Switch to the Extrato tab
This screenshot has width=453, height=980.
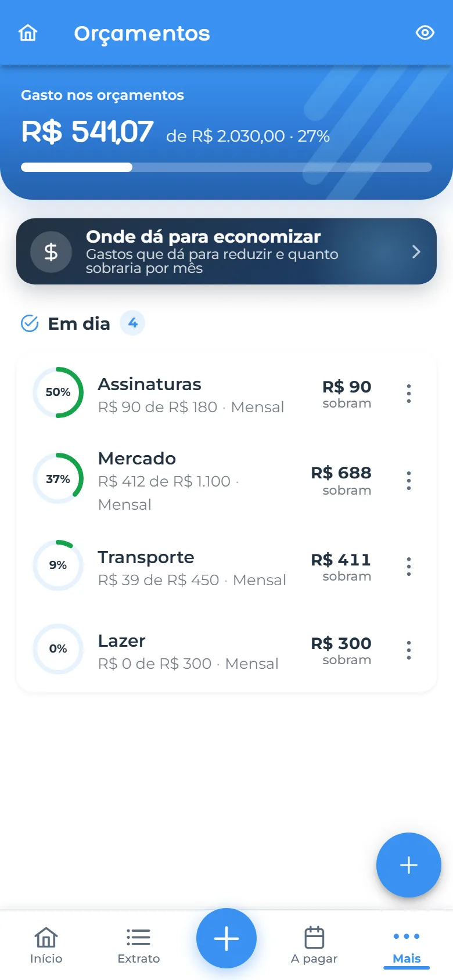click(x=138, y=945)
